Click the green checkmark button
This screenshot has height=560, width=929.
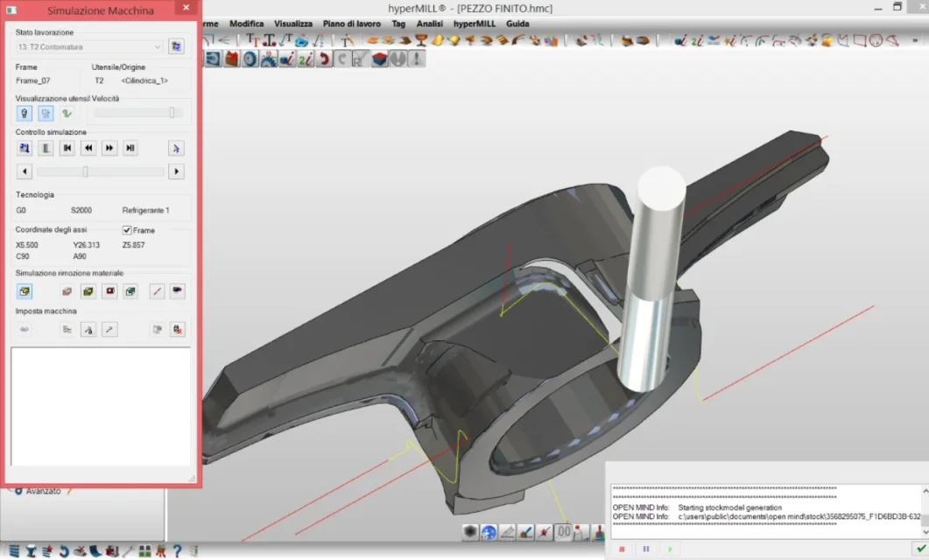pos(921,549)
